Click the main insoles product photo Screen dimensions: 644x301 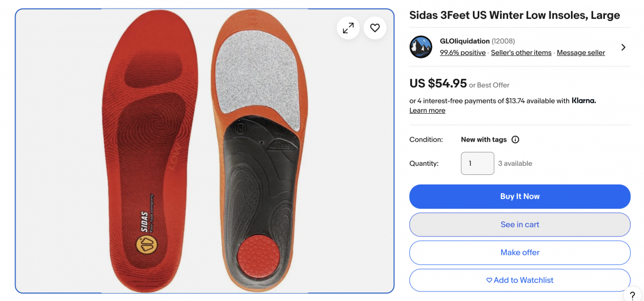click(204, 151)
